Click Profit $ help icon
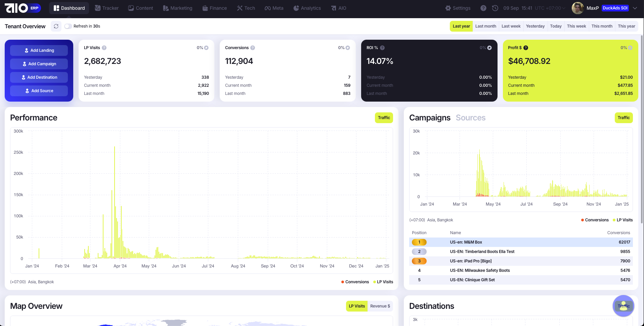 pyautogui.click(x=526, y=48)
